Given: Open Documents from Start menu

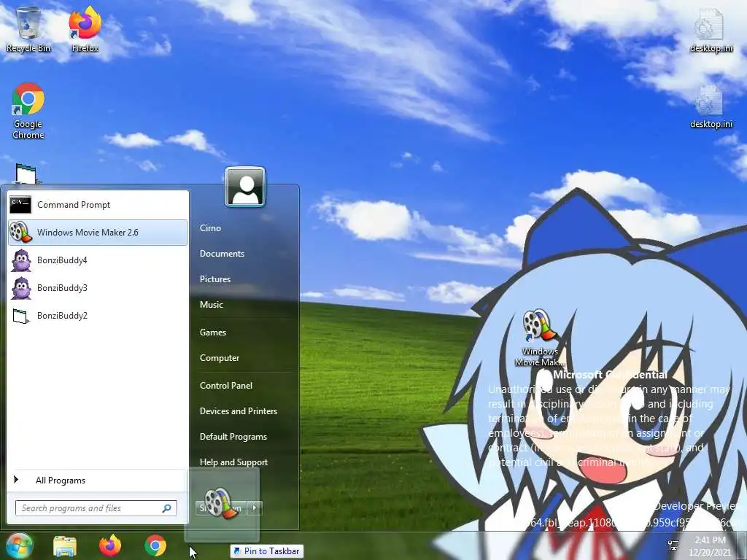Looking at the screenshot, I should [x=222, y=254].
